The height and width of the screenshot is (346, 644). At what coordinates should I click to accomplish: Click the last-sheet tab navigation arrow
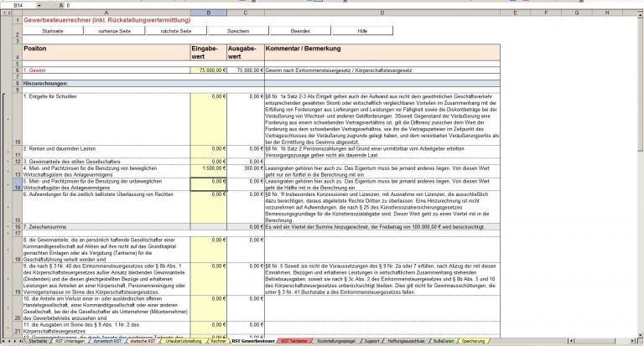(x=21, y=341)
